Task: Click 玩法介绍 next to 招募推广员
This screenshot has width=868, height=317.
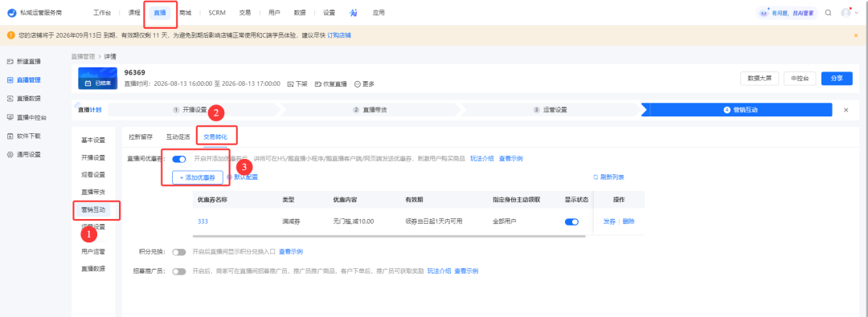Action: click(x=439, y=271)
